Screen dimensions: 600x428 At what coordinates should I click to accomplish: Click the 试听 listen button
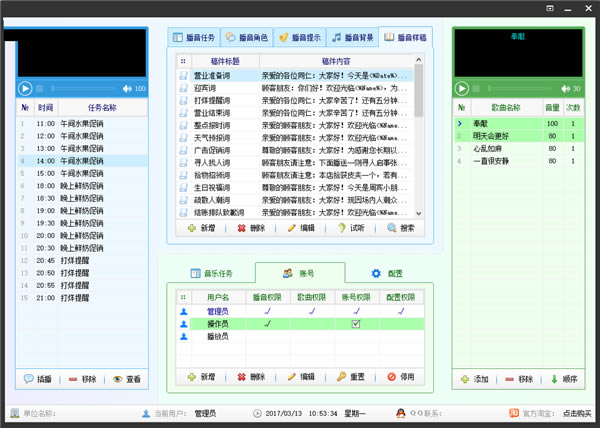tap(351, 228)
